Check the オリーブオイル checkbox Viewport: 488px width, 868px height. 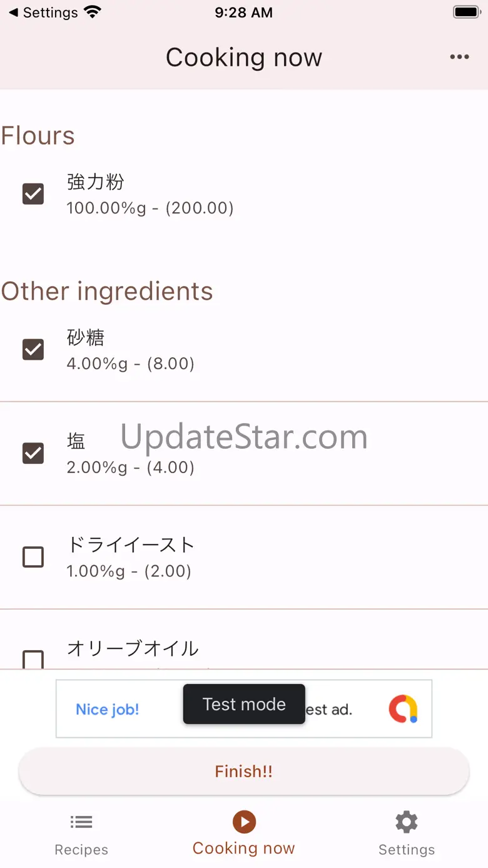33,659
